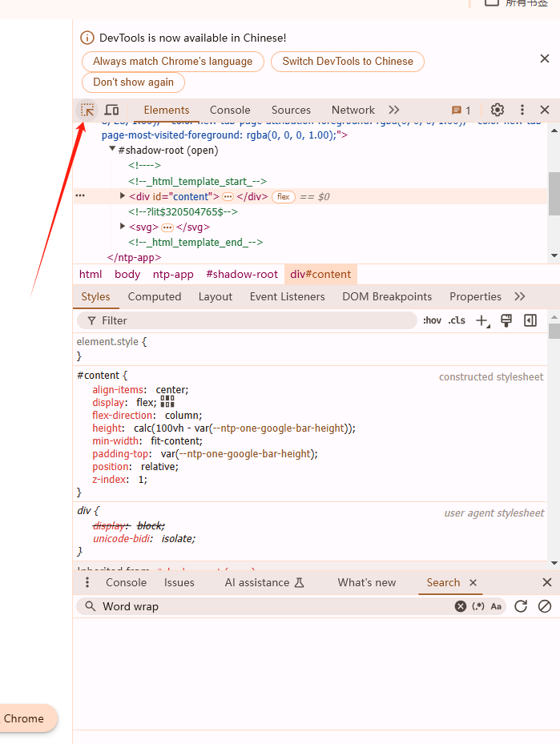Click the align-items center value
Viewport: 560px width, 744px height.
coord(171,389)
